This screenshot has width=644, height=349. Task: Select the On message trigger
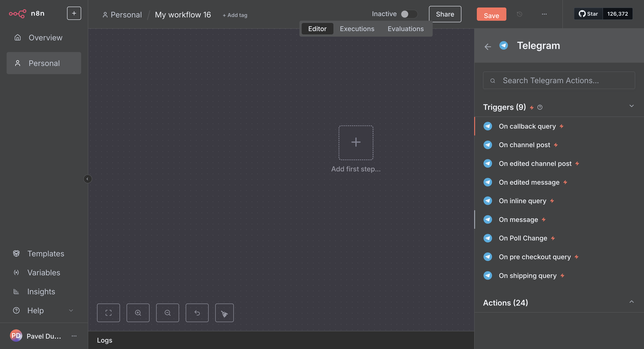point(518,220)
